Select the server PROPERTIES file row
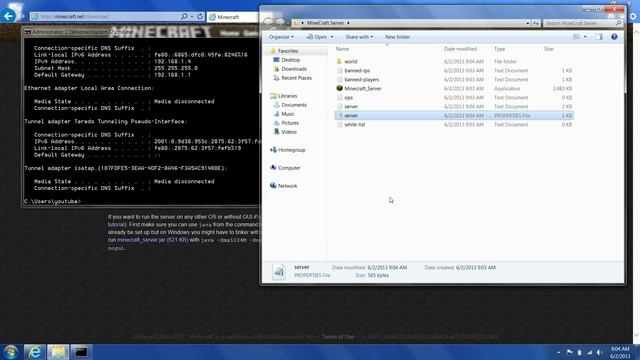Viewport: 640px width, 360px height. tap(453, 116)
